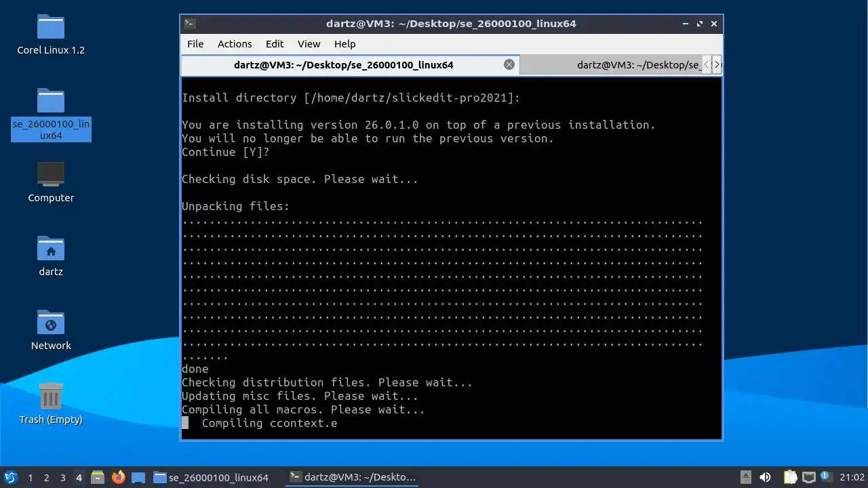Open the Edit menu
Image resolution: width=868 pixels, height=488 pixels.
[275, 43]
